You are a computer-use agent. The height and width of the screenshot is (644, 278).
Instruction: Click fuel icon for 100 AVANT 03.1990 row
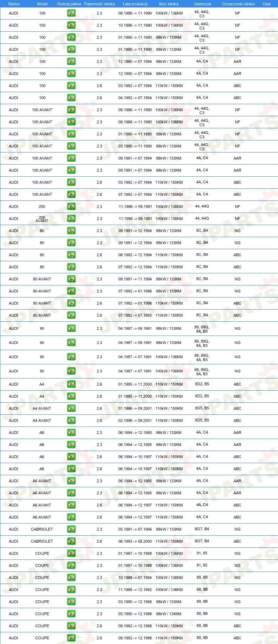(71, 146)
